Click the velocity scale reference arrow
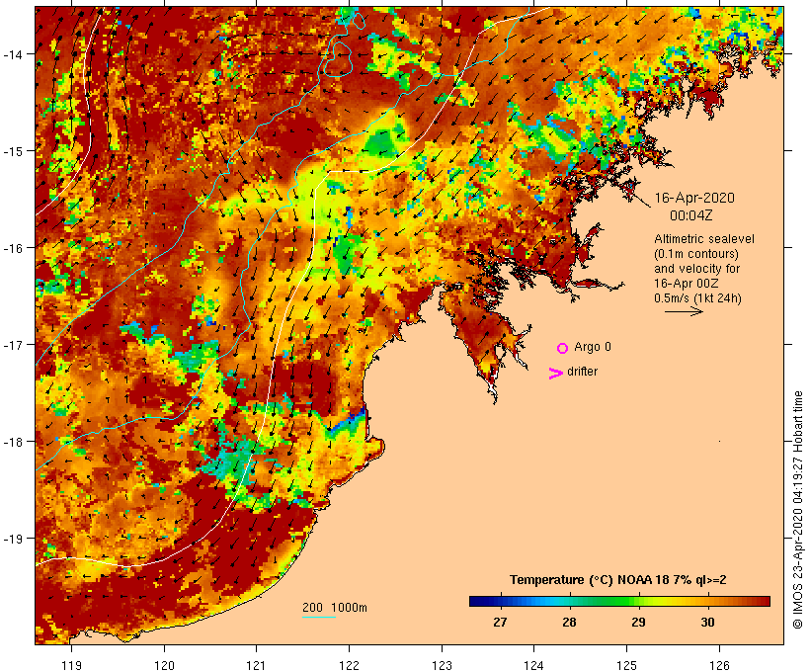 pyautogui.click(x=684, y=311)
